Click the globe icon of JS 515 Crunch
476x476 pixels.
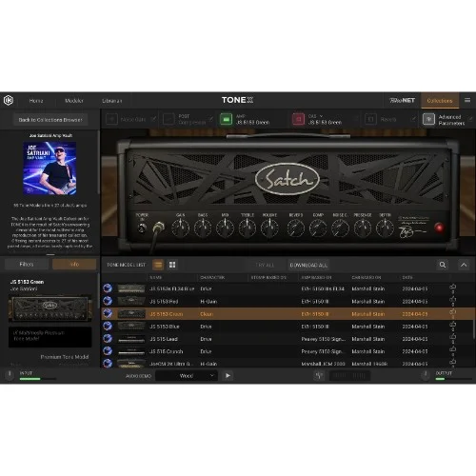coord(108,351)
